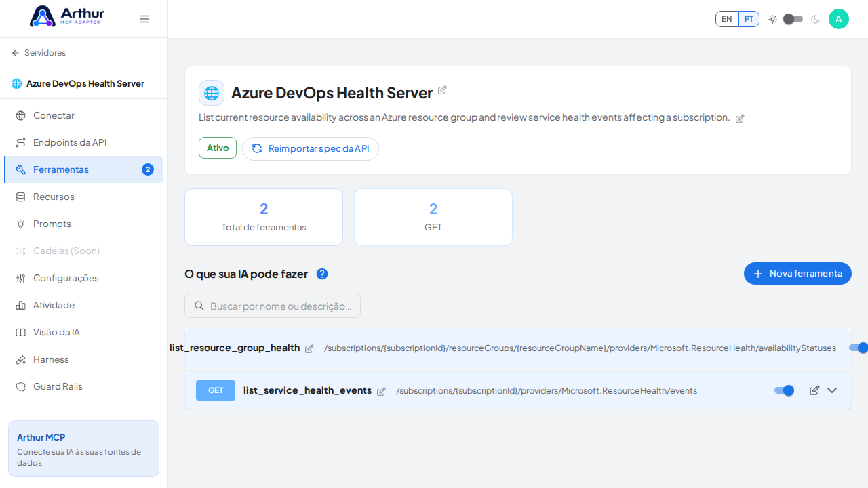Click the bar chart icon for Atividade
Image resolution: width=868 pixels, height=488 pixels.
pyautogui.click(x=21, y=305)
